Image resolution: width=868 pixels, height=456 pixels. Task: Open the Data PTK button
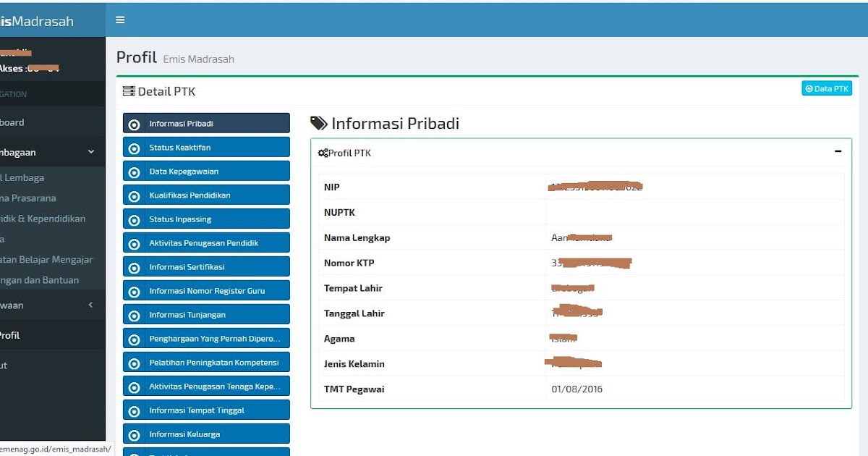tap(827, 88)
